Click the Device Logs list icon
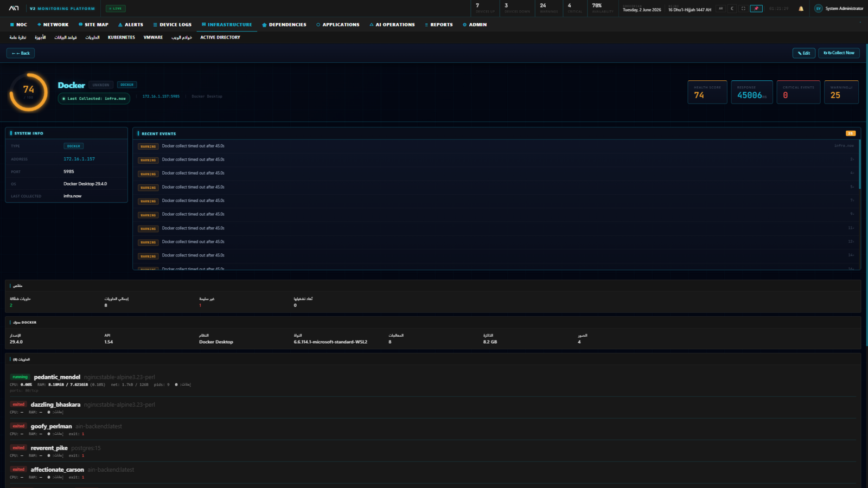868x488 pixels. coord(155,24)
